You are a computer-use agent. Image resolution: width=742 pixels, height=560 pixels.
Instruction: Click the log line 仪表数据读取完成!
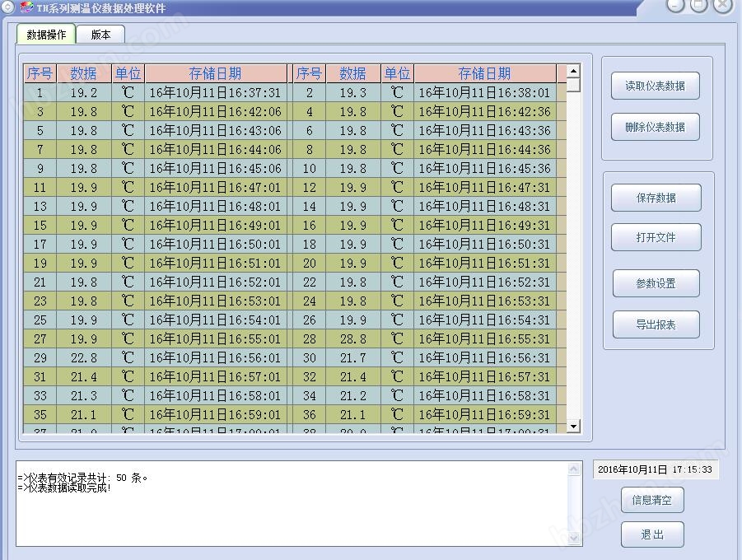(x=64, y=488)
